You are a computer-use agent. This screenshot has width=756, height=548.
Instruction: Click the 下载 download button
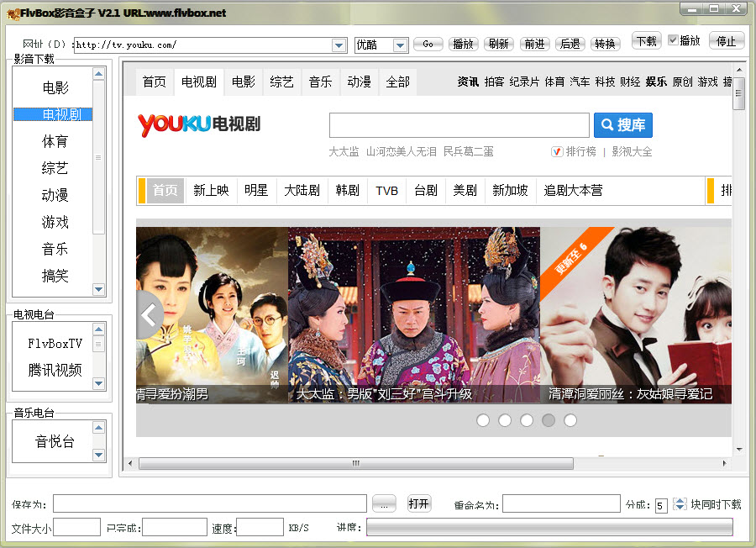click(647, 41)
